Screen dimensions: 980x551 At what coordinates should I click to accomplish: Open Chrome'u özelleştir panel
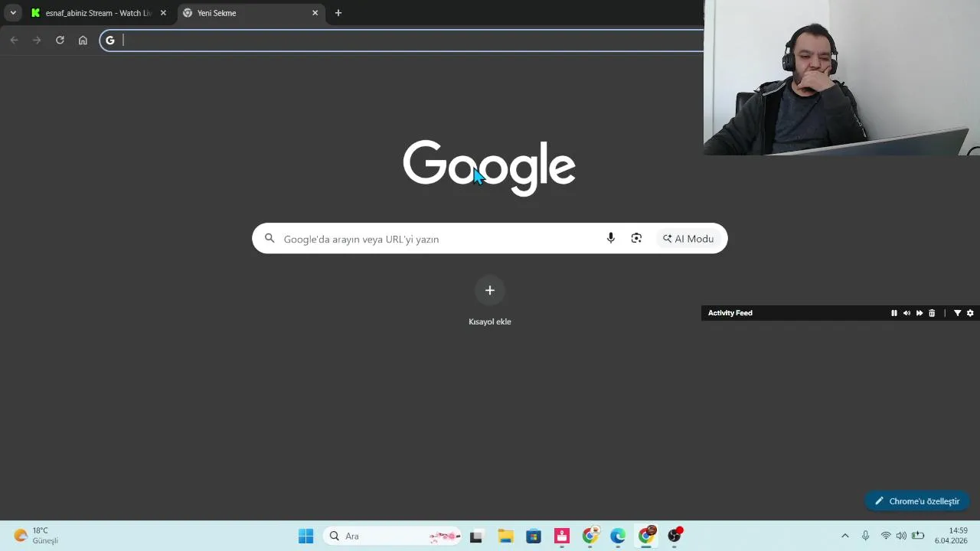pyautogui.click(x=917, y=501)
